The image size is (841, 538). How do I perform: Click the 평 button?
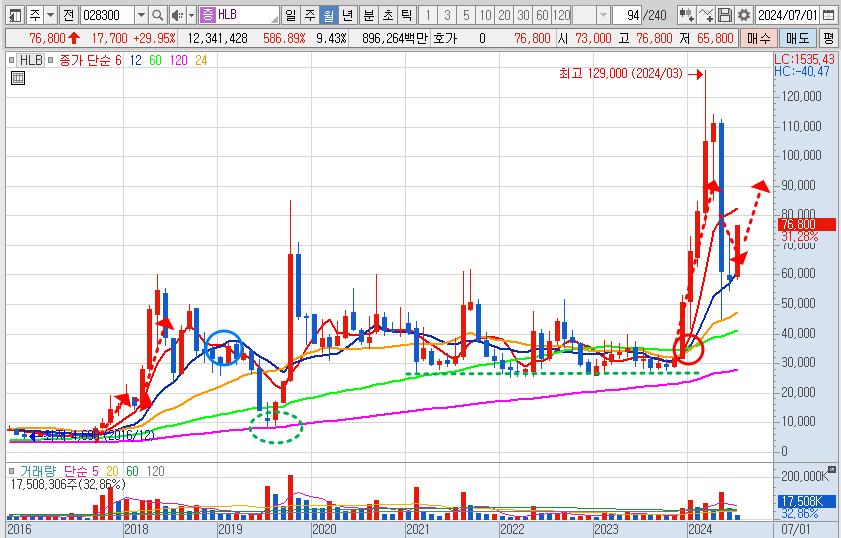coord(828,39)
